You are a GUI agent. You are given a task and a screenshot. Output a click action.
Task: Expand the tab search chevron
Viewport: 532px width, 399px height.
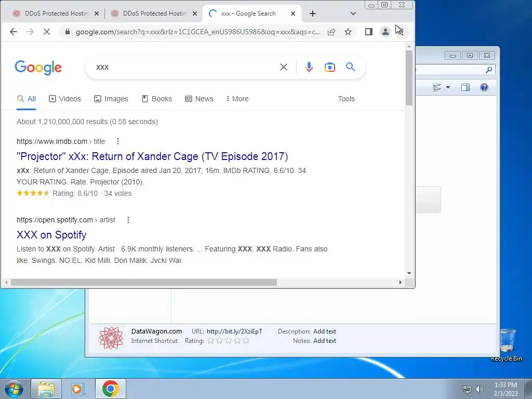353,14
